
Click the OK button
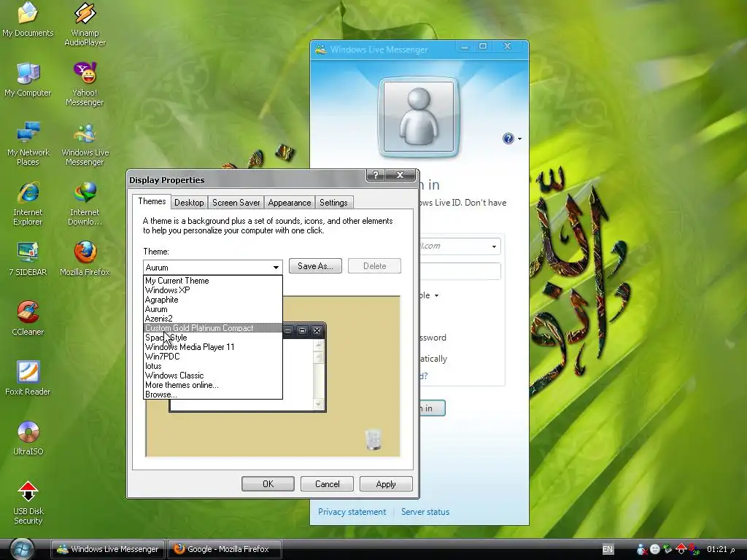[268, 484]
